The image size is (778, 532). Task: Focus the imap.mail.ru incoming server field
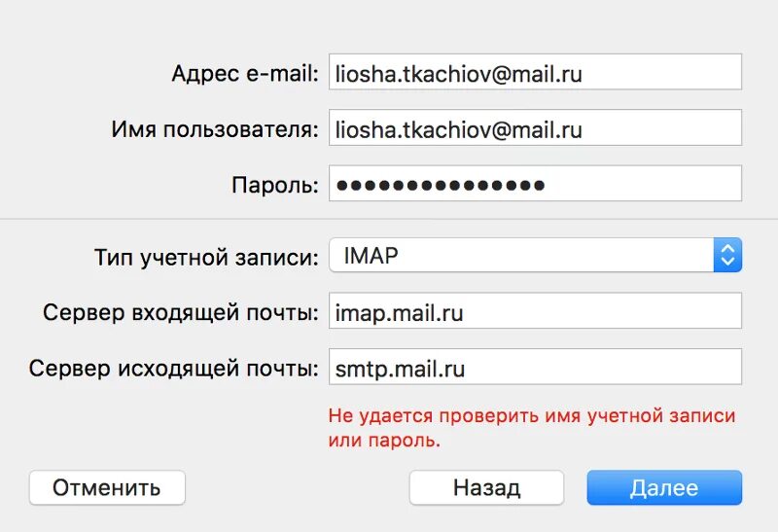536,310
